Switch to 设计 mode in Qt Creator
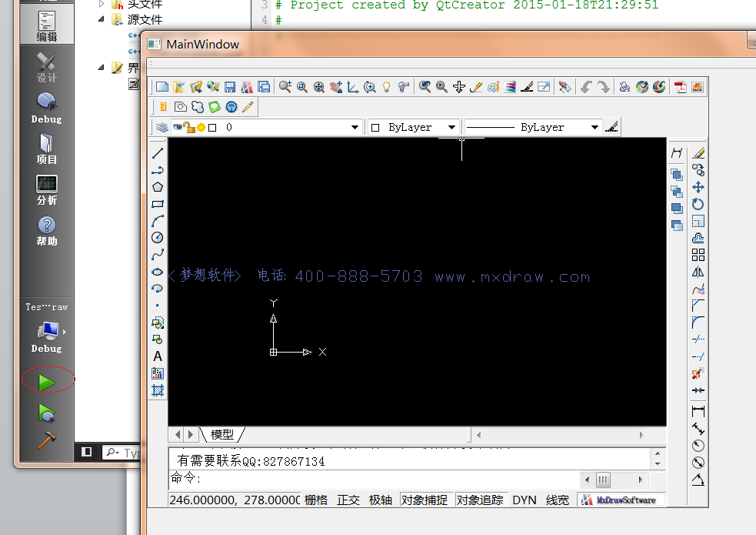 47,68
